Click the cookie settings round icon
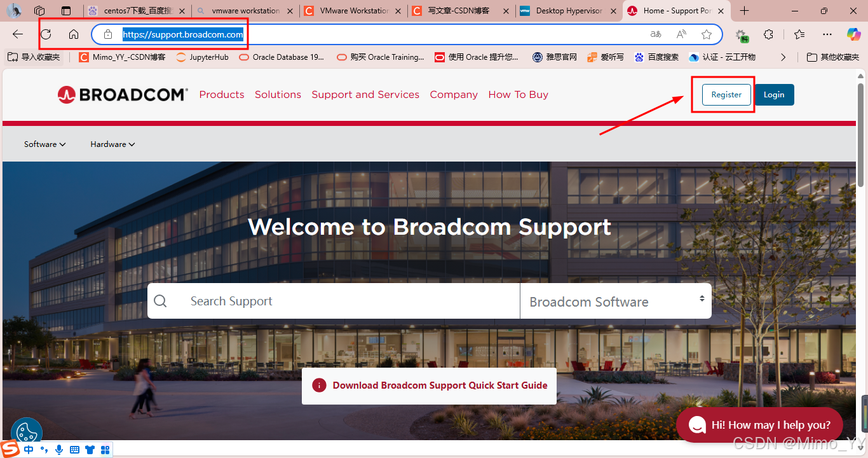868x458 pixels. [26, 433]
